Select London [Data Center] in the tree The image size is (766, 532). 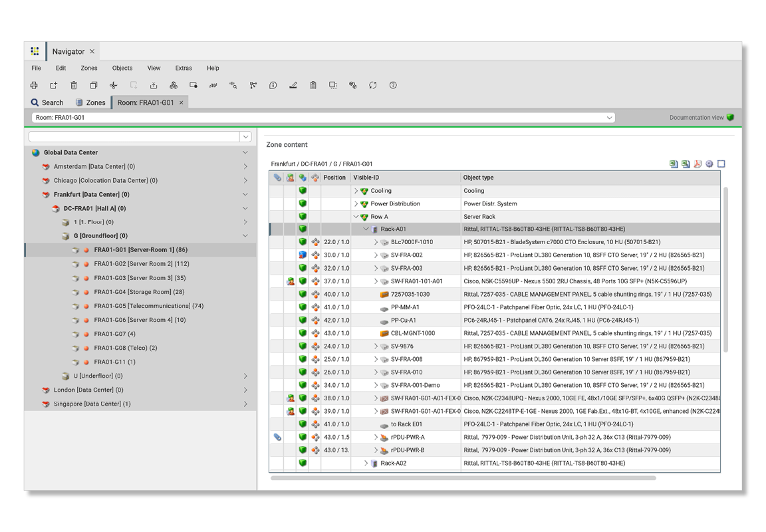[x=88, y=390]
